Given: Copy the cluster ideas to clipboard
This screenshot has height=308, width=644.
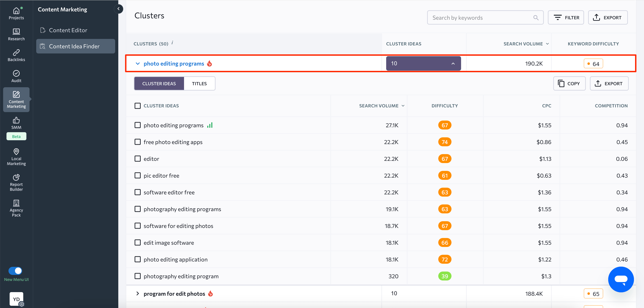Looking at the screenshot, I should point(569,83).
